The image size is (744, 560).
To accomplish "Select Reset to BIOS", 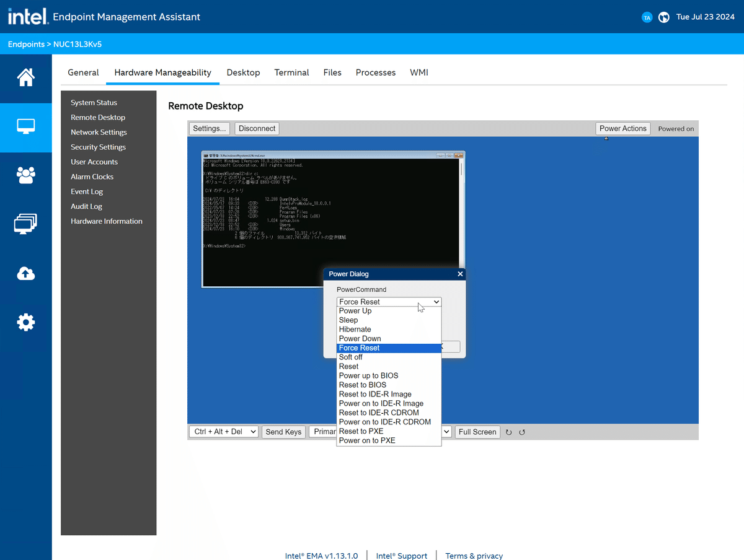I will (x=389, y=385).
